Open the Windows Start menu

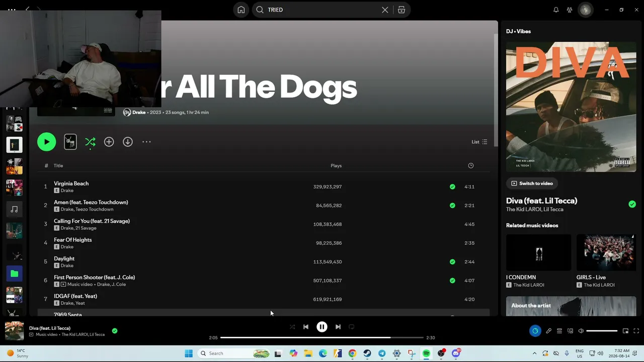pos(189,353)
